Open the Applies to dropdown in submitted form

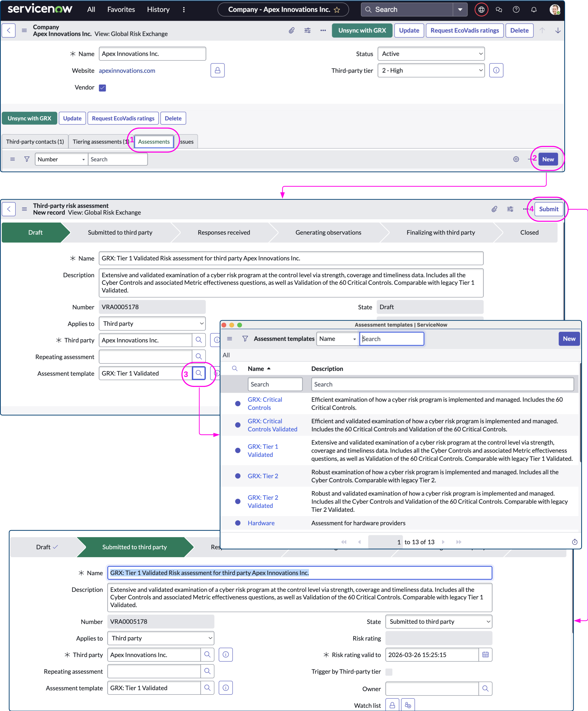(161, 638)
